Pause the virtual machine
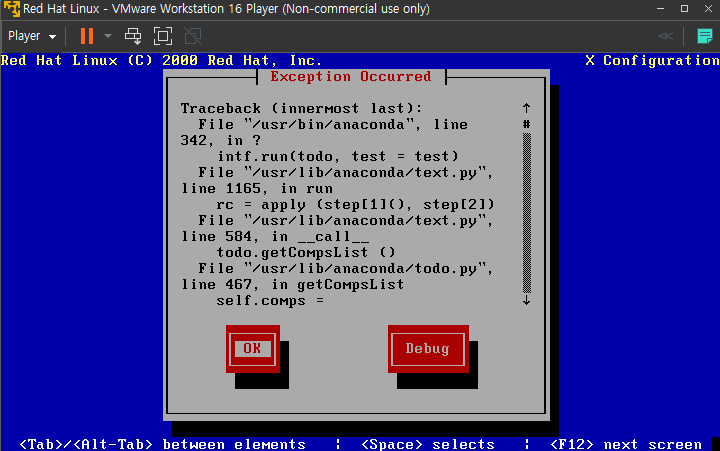The width and height of the screenshot is (720, 451). [87, 36]
